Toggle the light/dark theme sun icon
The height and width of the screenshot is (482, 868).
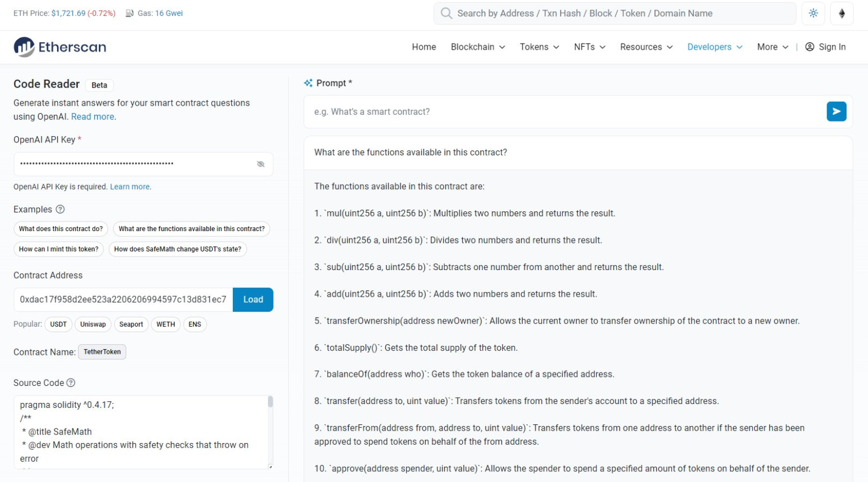(813, 13)
